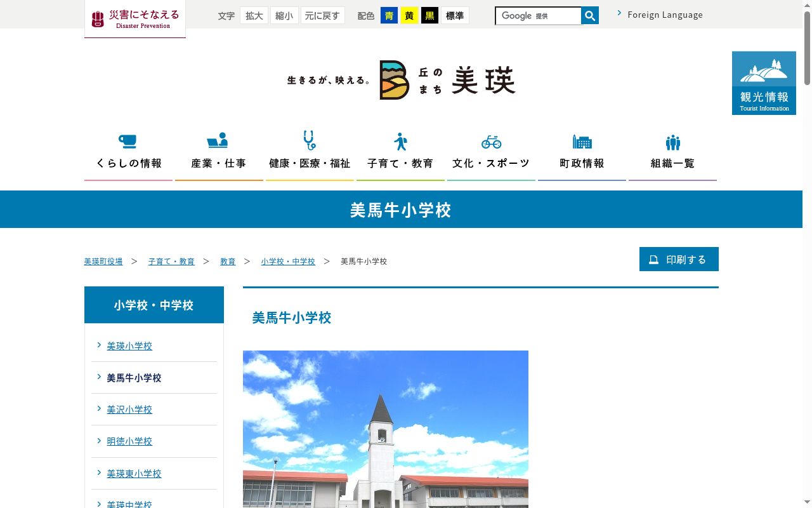This screenshot has height=508, width=812.
Task: Open 明徳小学校 in the sidebar
Action: click(129, 441)
